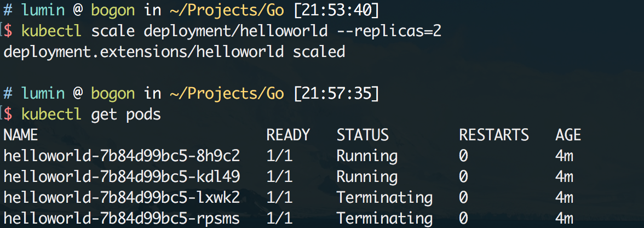Click the RESTARTS column header

[x=494, y=135]
